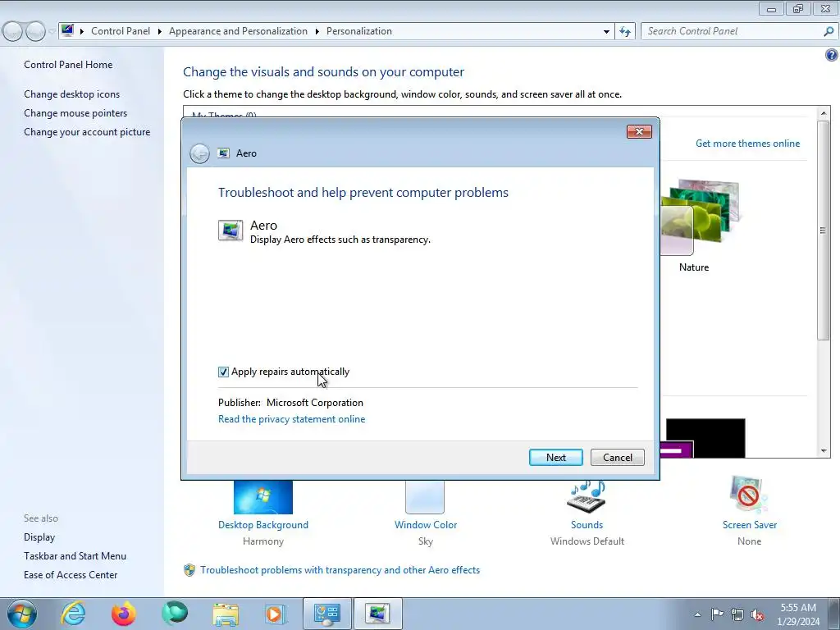Open Get more themes online link
This screenshot has width=840, height=630.
[x=747, y=144]
